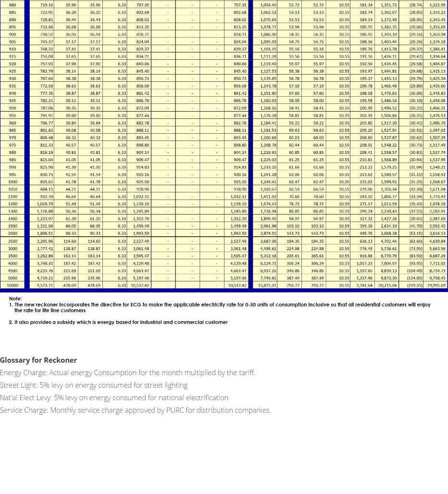Click the 2500 units row label
This screenshot has height=494, width=448.
(x=13, y=241)
